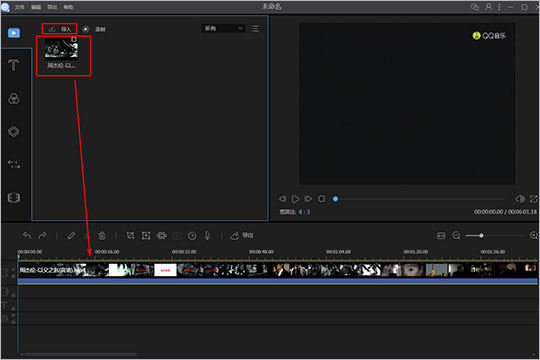Click the timeline zoom slider handle

pyautogui.click(x=481, y=236)
